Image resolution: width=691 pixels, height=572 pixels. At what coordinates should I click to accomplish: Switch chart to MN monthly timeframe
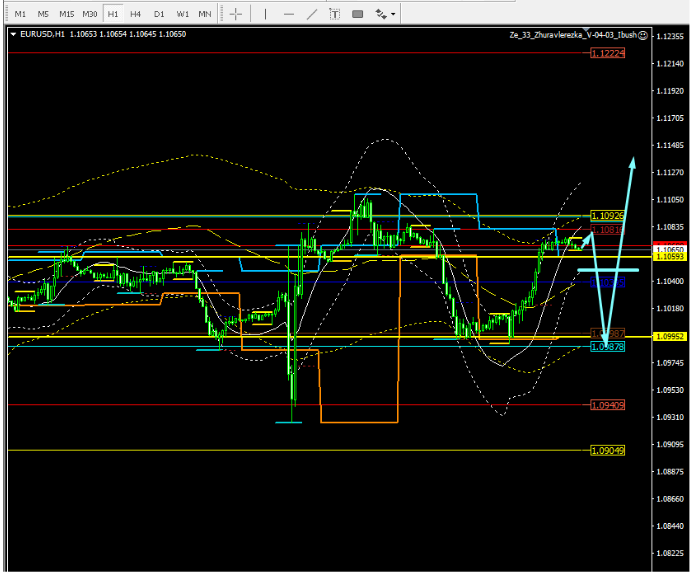(x=205, y=14)
